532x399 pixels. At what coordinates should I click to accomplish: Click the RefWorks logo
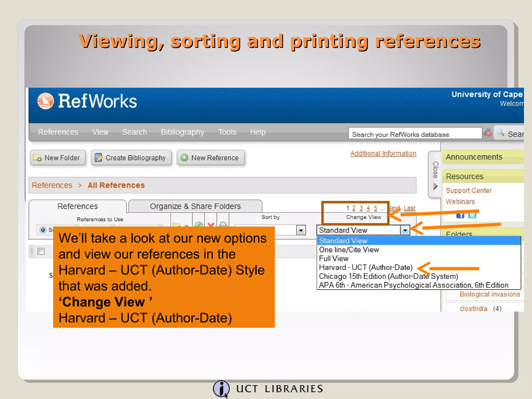[87, 101]
